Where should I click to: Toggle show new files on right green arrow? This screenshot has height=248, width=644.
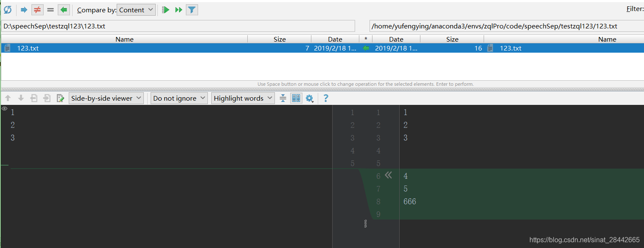tap(63, 10)
